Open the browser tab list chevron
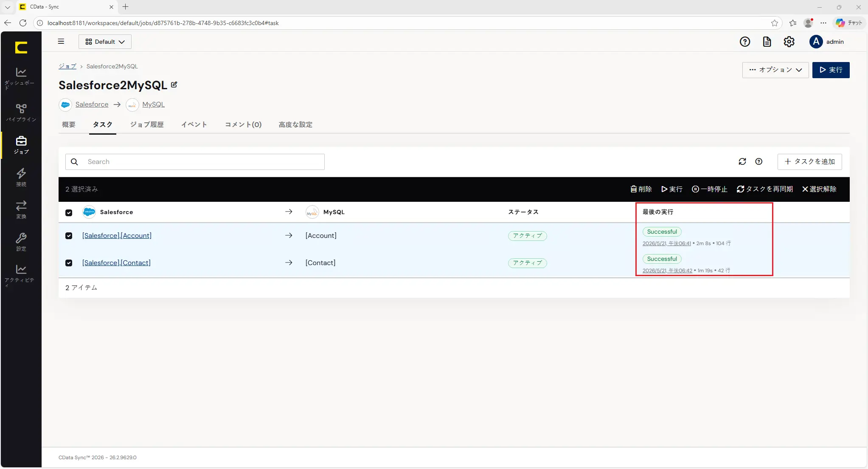Image resolution: width=868 pixels, height=469 pixels. point(8,7)
